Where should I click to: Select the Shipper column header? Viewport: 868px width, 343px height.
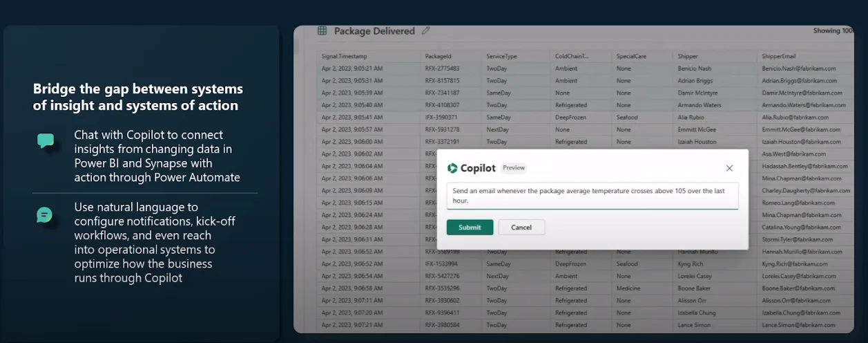click(688, 56)
